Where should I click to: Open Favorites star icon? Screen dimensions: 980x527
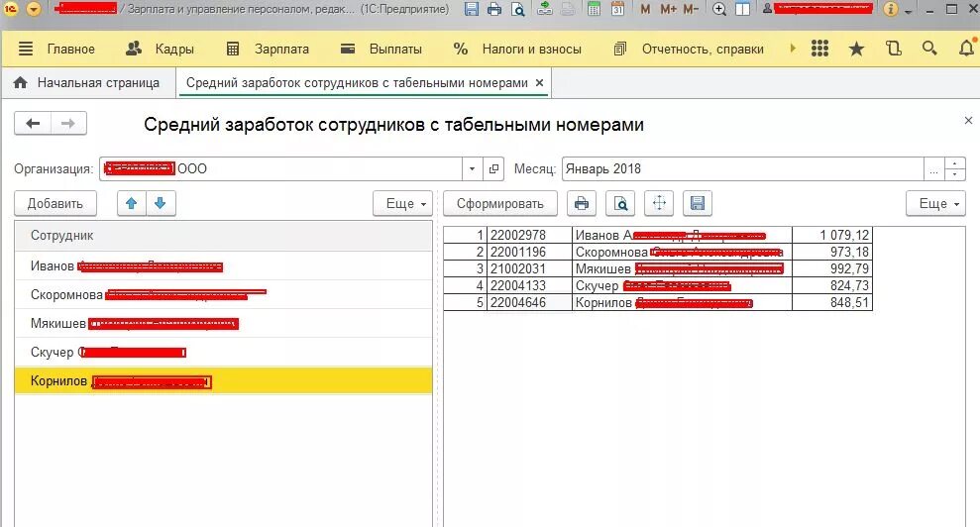pos(856,49)
